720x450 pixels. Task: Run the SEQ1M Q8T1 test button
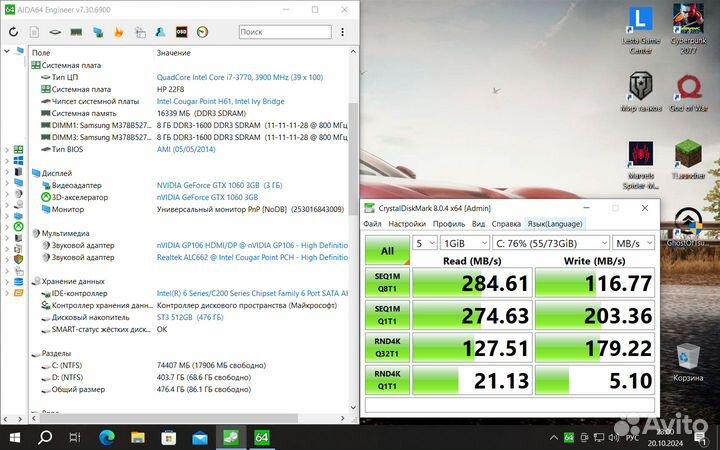[386, 284]
